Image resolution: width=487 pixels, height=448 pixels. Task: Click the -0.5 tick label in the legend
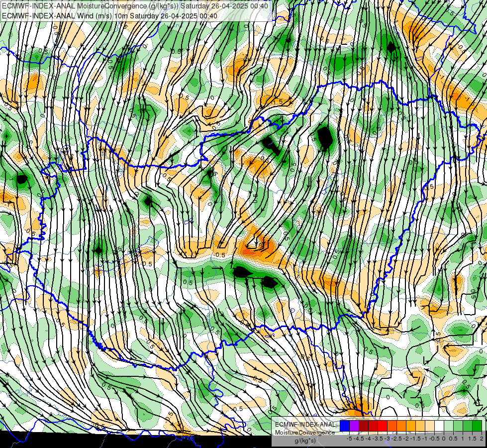434,439
